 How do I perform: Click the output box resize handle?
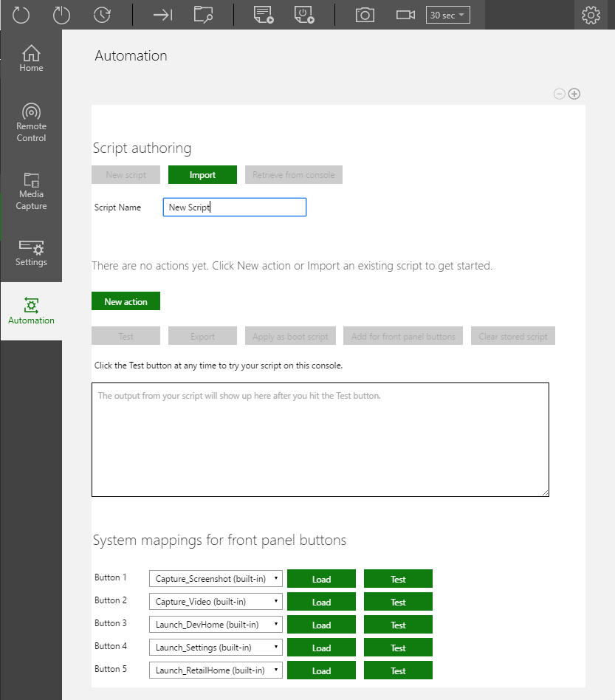[546, 493]
